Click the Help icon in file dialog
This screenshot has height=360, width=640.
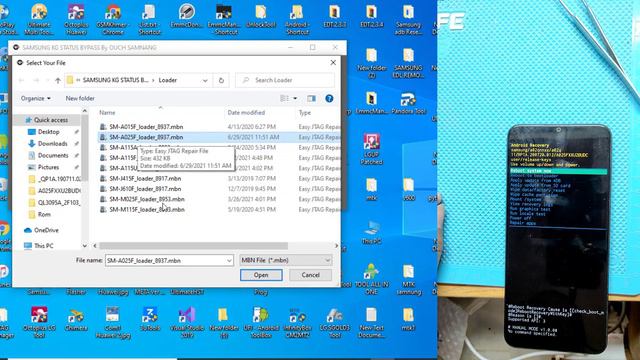tap(329, 98)
